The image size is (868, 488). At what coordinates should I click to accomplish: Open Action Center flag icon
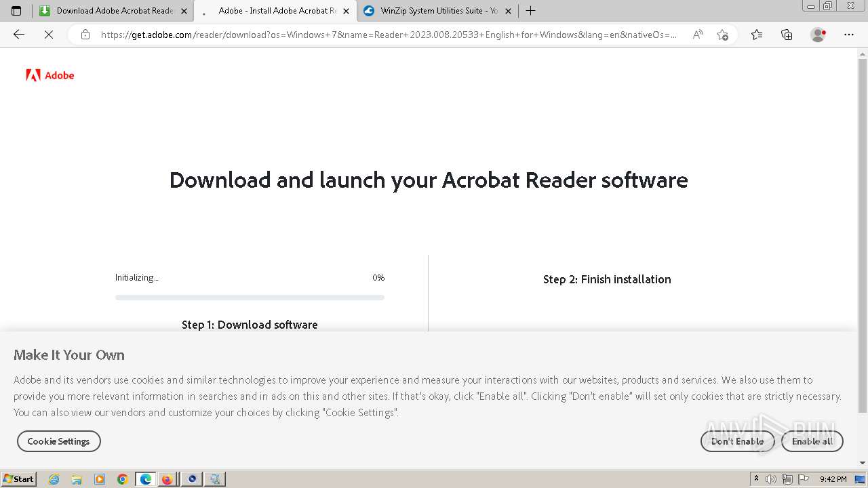[x=804, y=479]
